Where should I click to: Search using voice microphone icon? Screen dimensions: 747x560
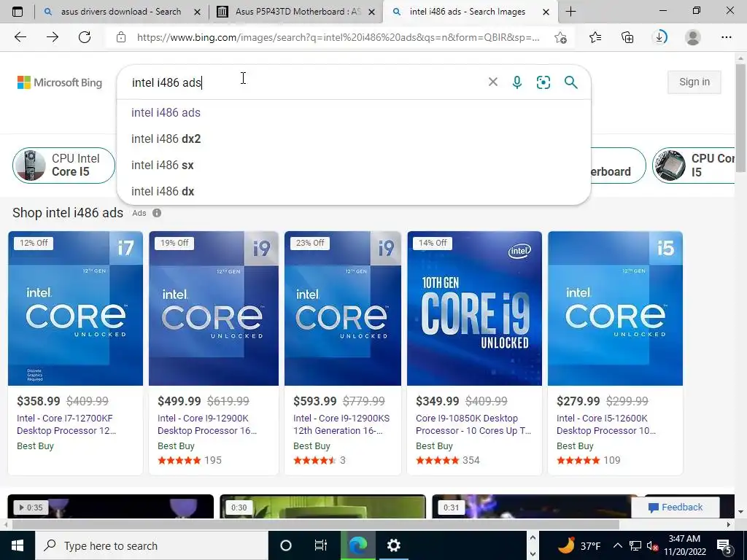[x=517, y=82]
